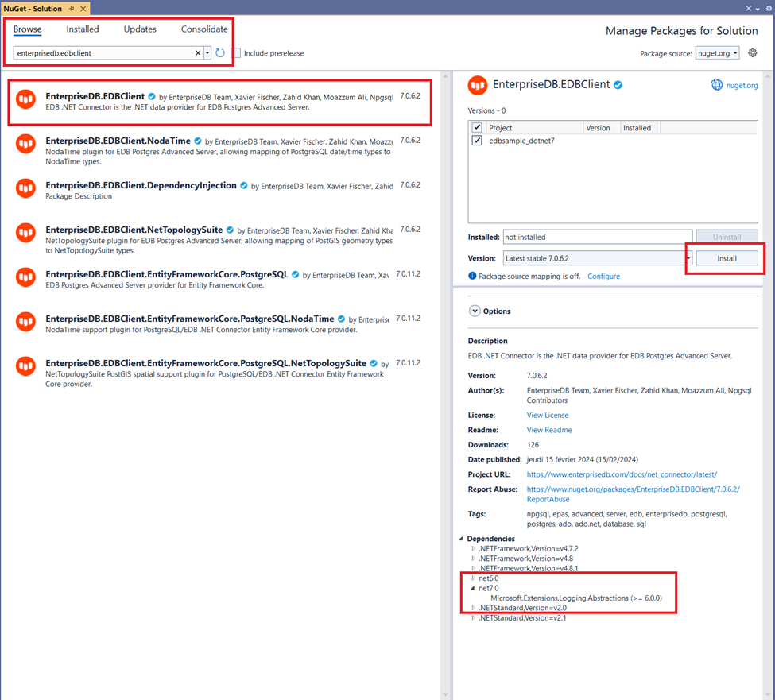
Task: Enable the Include prerelease checkbox
Action: click(236, 53)
